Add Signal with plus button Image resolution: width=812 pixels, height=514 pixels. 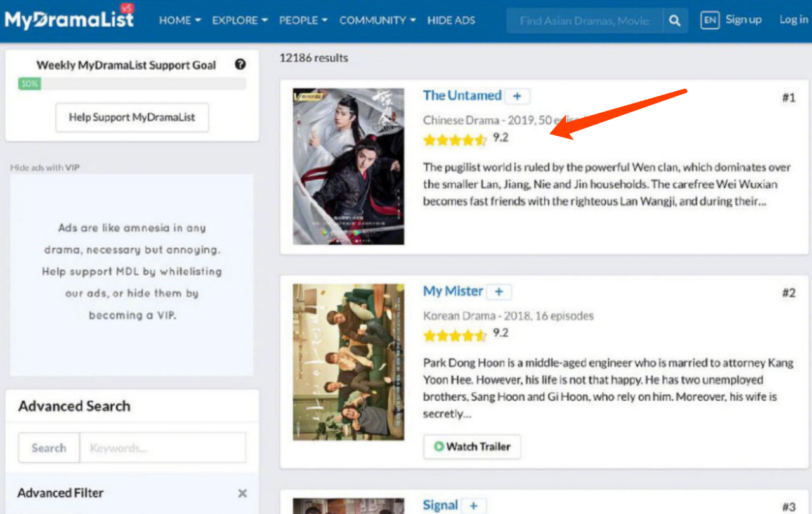click(473, 506)
